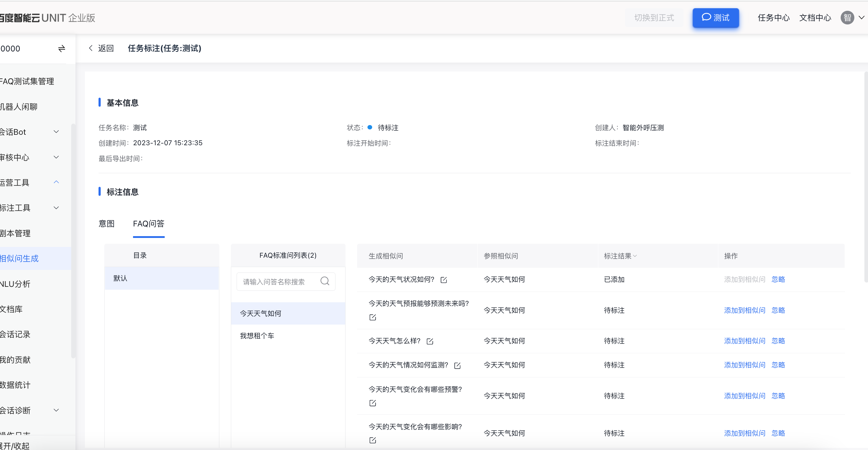Click edit icon for 今天的天气状况如何?
The image size is (868, 450).
(x=444, y=280)
